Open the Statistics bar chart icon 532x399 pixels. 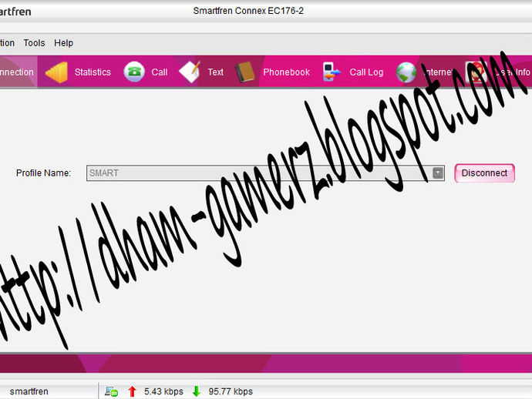coord(56,72)
